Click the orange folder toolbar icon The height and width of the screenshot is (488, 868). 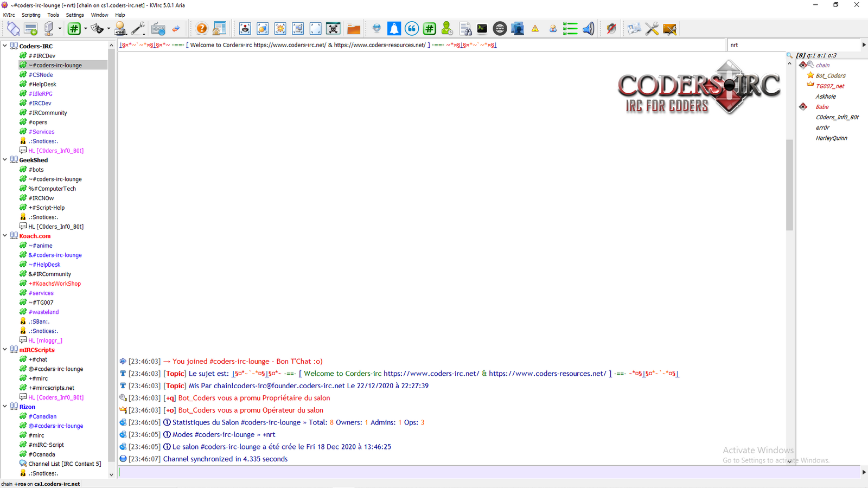pyautogui.click(x=354, y=29)
